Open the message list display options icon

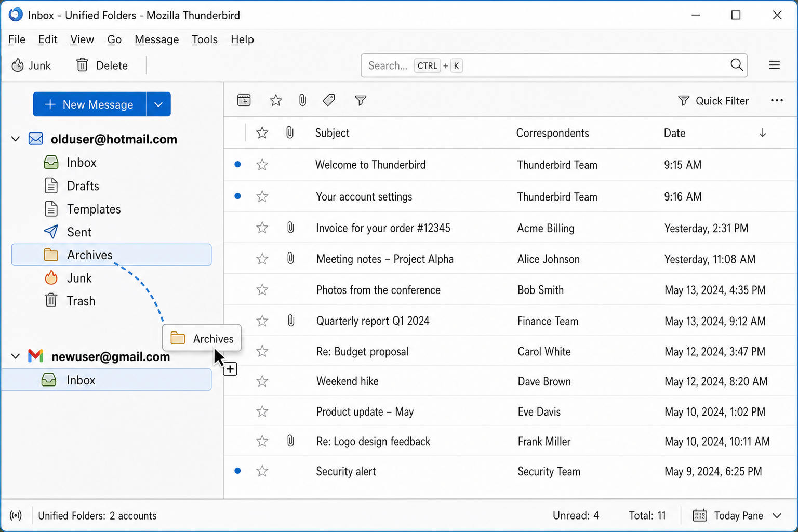[244, 100]
